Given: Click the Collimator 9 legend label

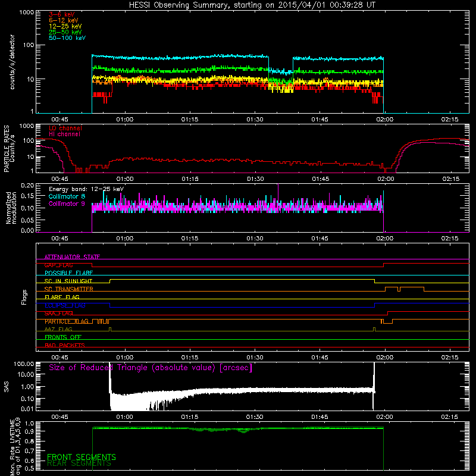Looking at the screenshot, I should pos(67,203).
